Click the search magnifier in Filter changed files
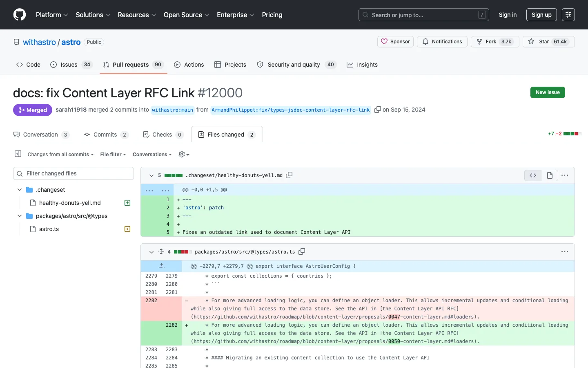588x368 pixels. (x=20, y=173)
